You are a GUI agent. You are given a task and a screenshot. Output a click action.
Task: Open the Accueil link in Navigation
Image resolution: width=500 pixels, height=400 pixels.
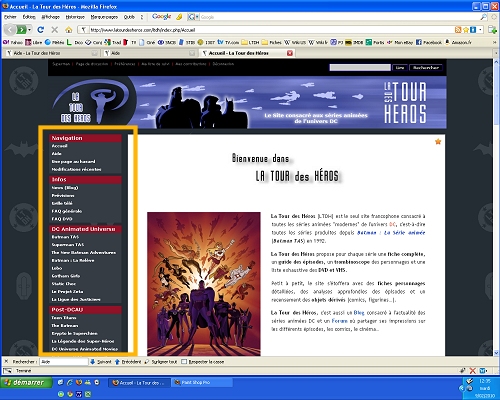click(59, 146)
